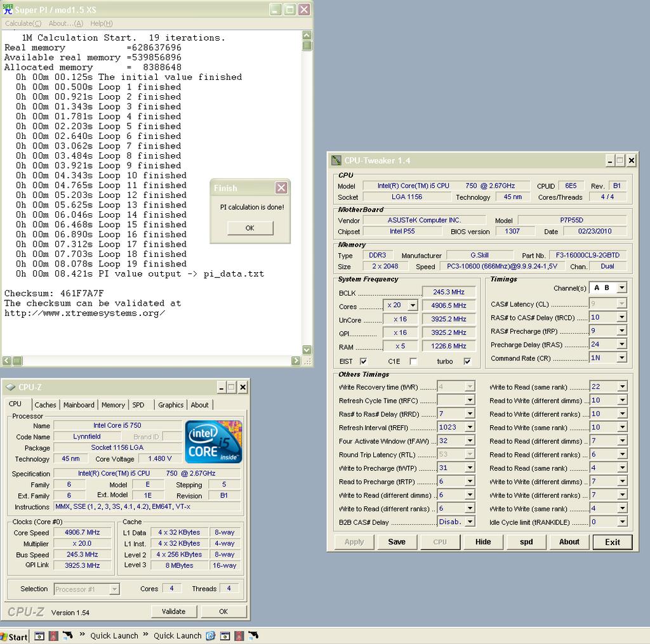
Task: Click the left arrow of Super PI horizontal scrollbar
Action: [x=6, y=360]
